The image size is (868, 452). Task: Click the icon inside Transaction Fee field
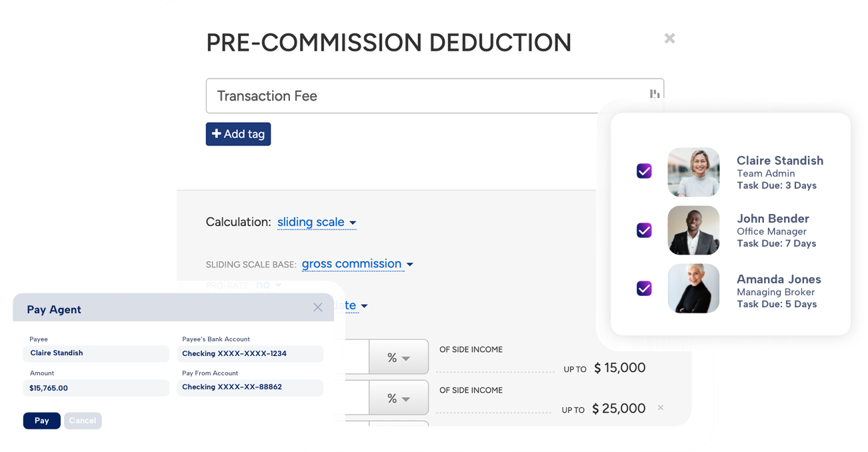coord(655,95)
